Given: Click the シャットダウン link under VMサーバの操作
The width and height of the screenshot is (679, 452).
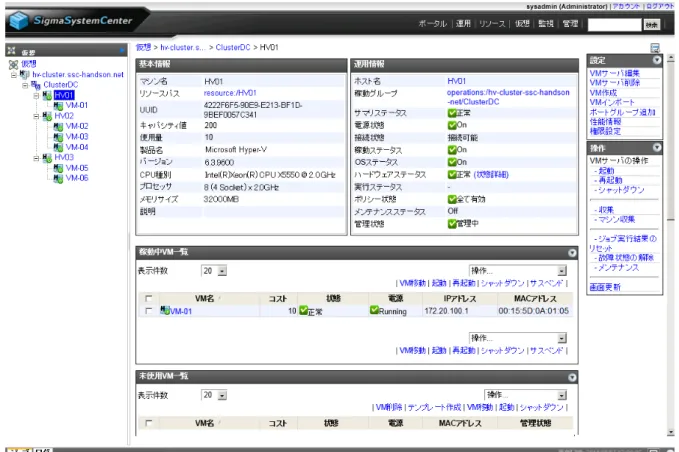Looking at the screenshot, I should click(621, 190).
